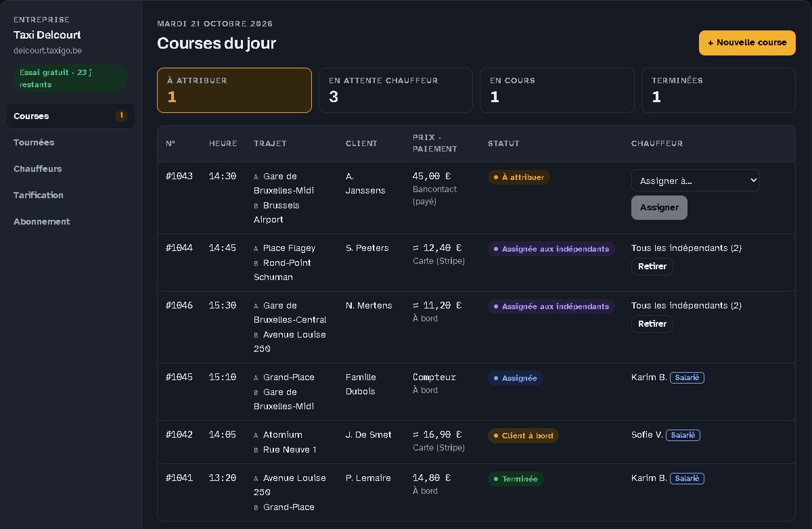Screen dimensions: 812x529
Task: Click Retirer on ride #1044
Action: [652, 267]
